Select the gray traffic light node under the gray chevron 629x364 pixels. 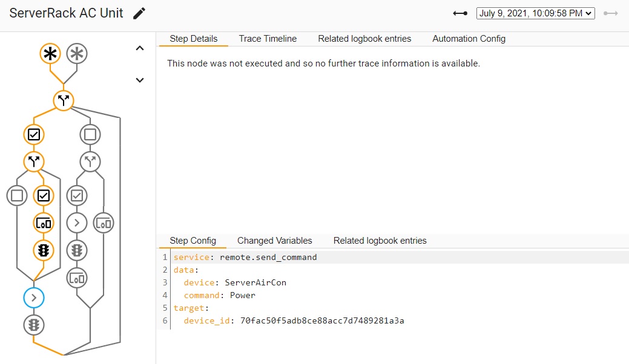pyautogui.click(x=77, y=250)
